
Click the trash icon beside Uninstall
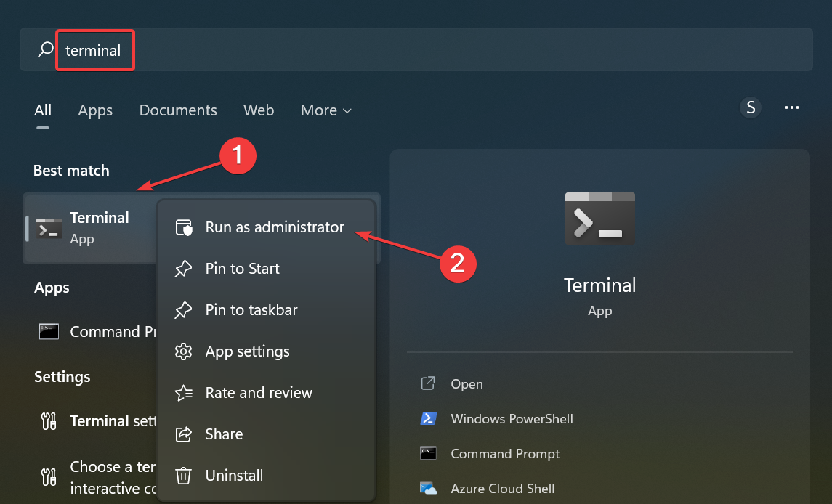coord(184,476)
